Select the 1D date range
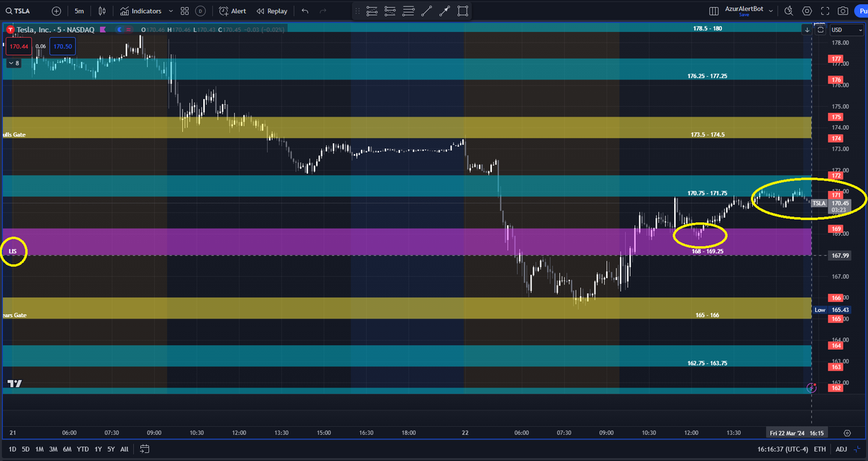This screenshot has height=461, width=868. click(12, 449)
